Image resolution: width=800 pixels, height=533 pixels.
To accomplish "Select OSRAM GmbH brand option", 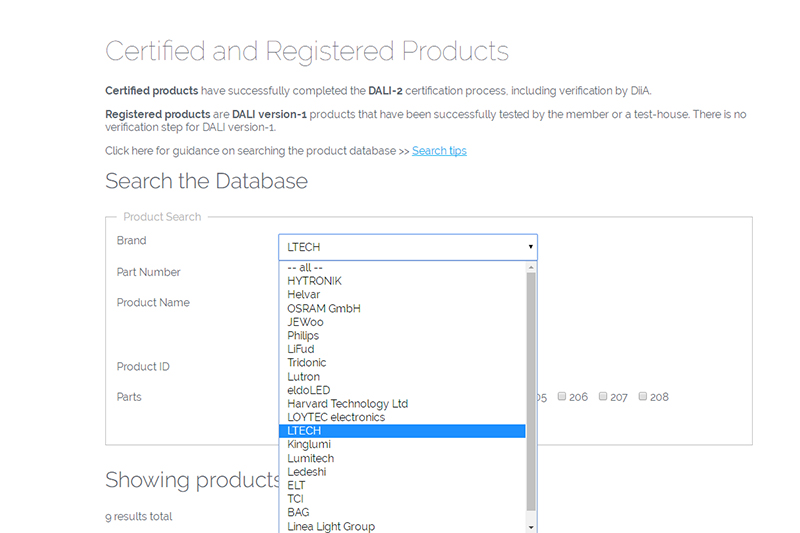I will point(403,309).
